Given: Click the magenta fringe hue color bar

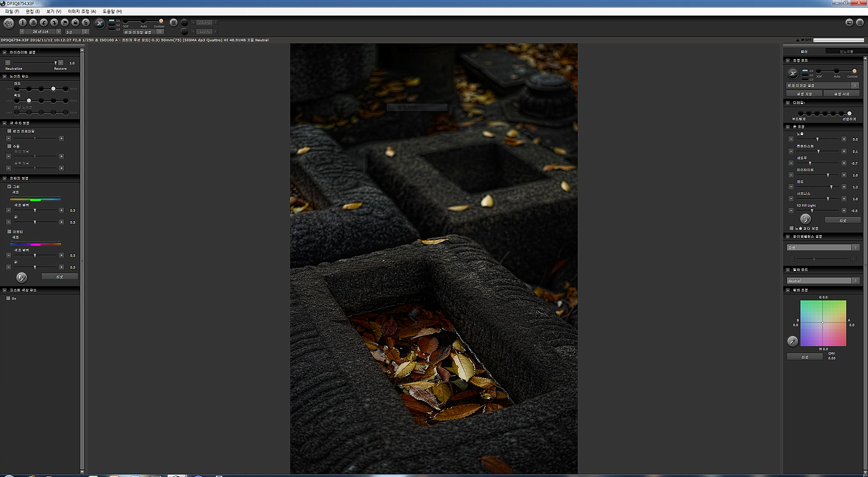Looking at the screenshot, I should 35,244.
